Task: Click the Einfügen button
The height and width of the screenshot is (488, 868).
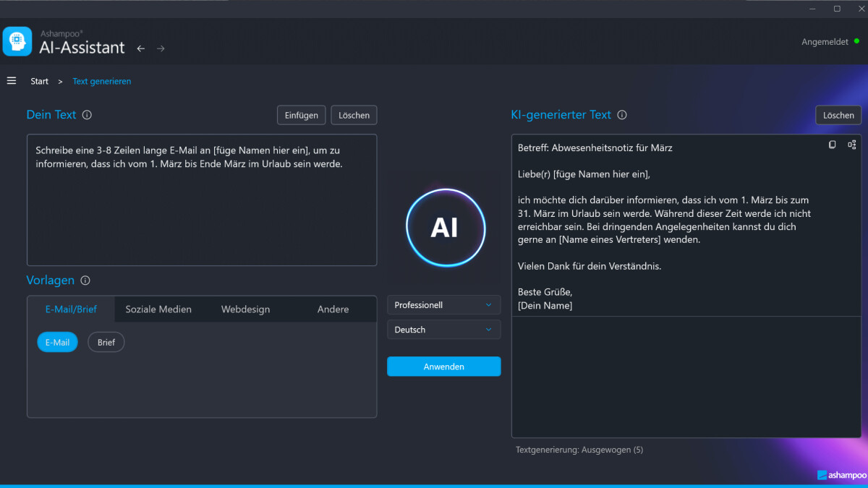Action: tap(301, 115)
